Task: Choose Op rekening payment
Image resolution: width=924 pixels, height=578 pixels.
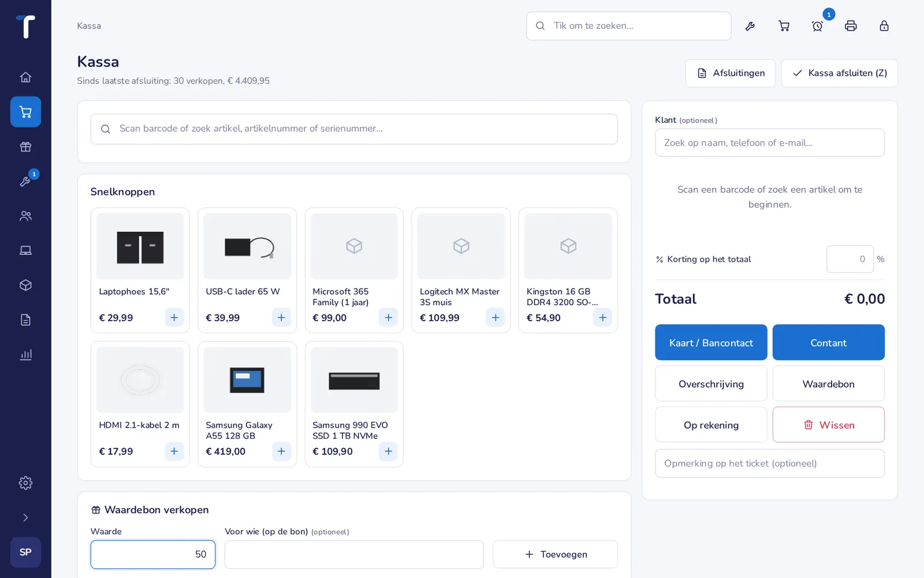Action: click(711, 425)
